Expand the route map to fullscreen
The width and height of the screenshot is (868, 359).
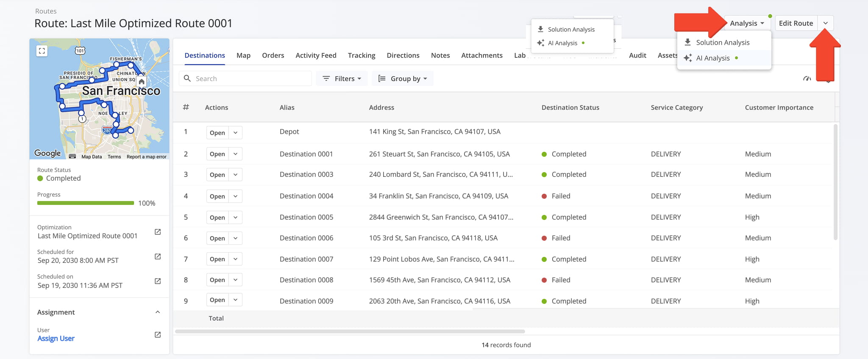[x=42, y=51]
